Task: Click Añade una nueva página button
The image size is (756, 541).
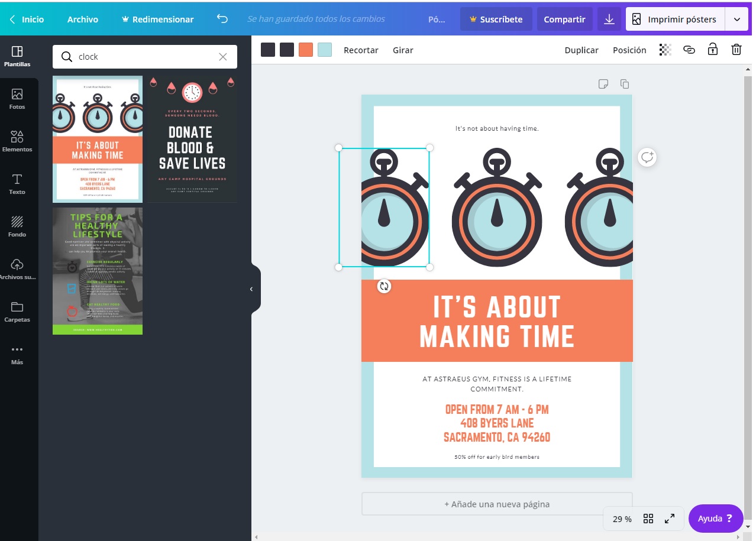Action: [x=497, y=504]
